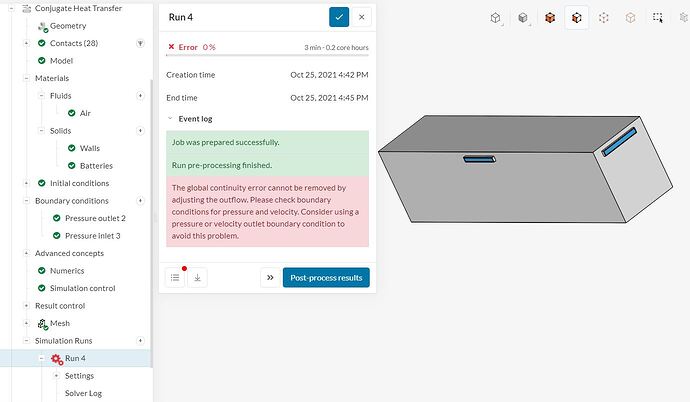Activate the box selection tool icon
Image resolution: width=690 pixels, height=402 pixels.
[x=657, y=18]
